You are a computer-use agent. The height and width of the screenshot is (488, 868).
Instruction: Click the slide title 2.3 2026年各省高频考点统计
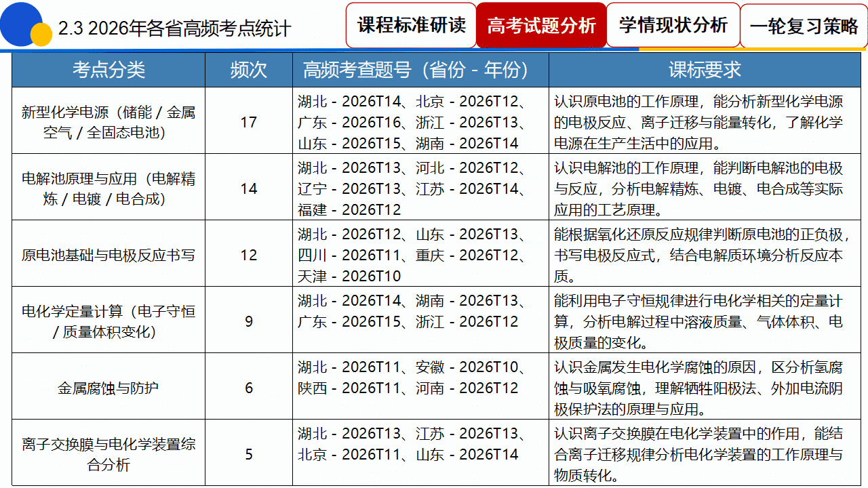(x=175, y=28)
